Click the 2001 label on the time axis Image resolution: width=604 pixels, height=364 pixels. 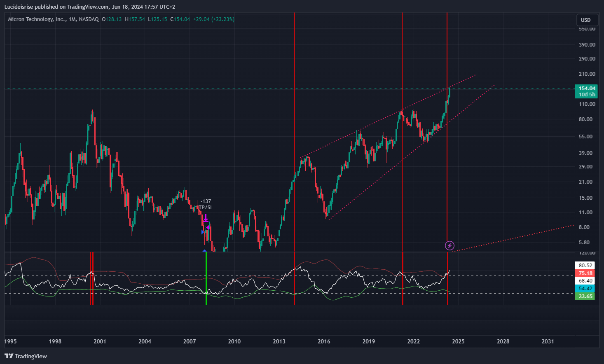point(100,341)
